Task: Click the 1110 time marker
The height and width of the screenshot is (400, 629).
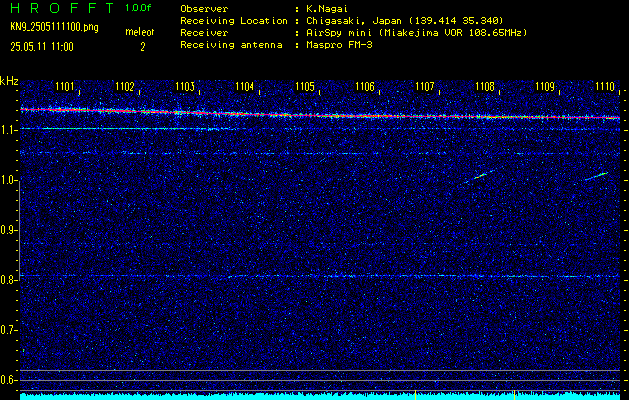Action: (x=605, y=86)
